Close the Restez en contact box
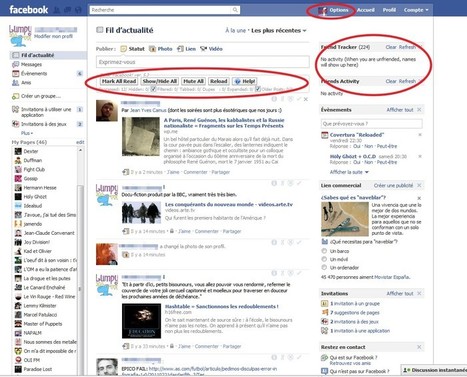Screen dimensions: 467x377 tap(419, 347)
